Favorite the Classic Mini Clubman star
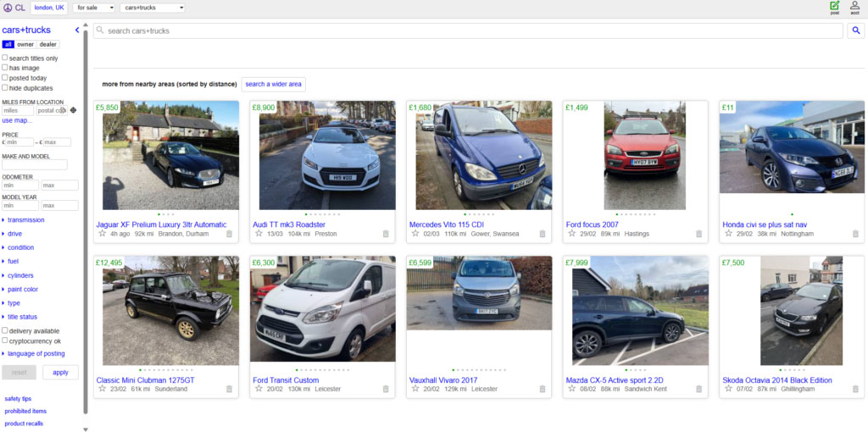The height and width of the screenshot is (432, 868). [102, 388]
